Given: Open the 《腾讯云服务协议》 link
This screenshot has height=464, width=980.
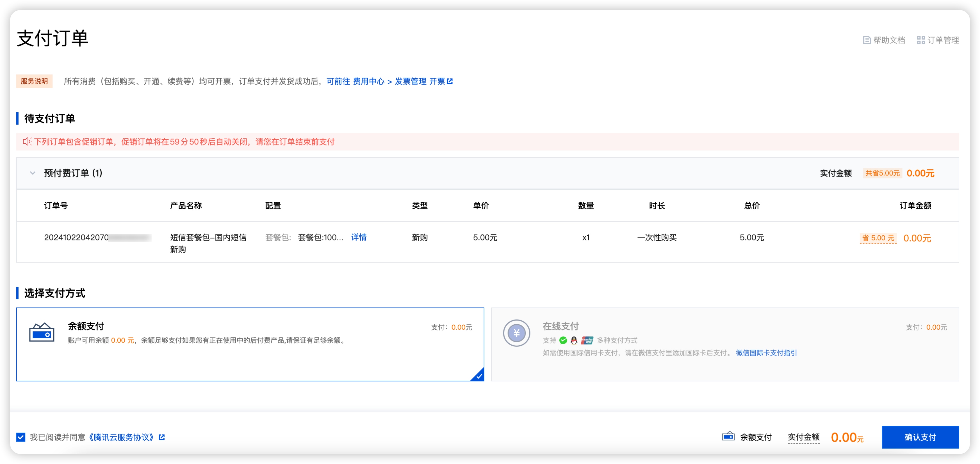Looking at the screenshot, I should (121, 437).
